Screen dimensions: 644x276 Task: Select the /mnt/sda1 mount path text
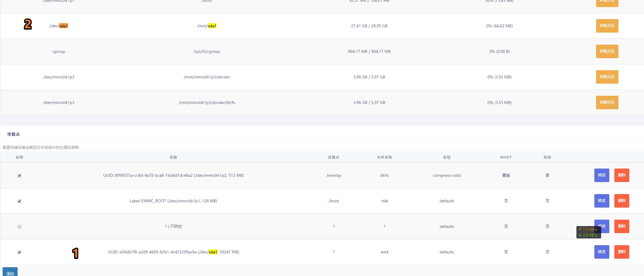[x=207, y=26]
